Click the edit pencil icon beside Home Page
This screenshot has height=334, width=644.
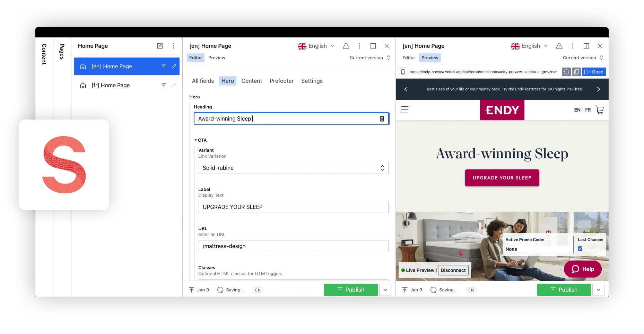(x=160, y=45)
